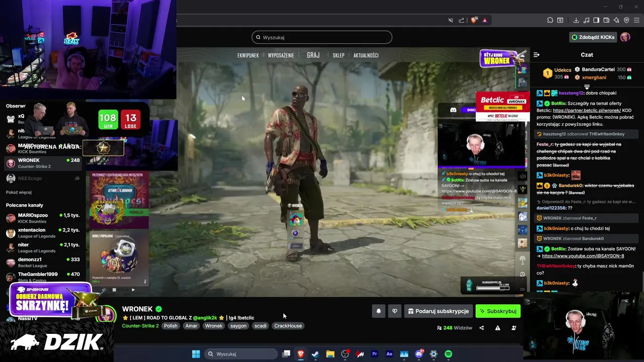Screen dimensions: 644x362
Task: Click SKLEP in the game menu
Action: (x=338, y=55)
